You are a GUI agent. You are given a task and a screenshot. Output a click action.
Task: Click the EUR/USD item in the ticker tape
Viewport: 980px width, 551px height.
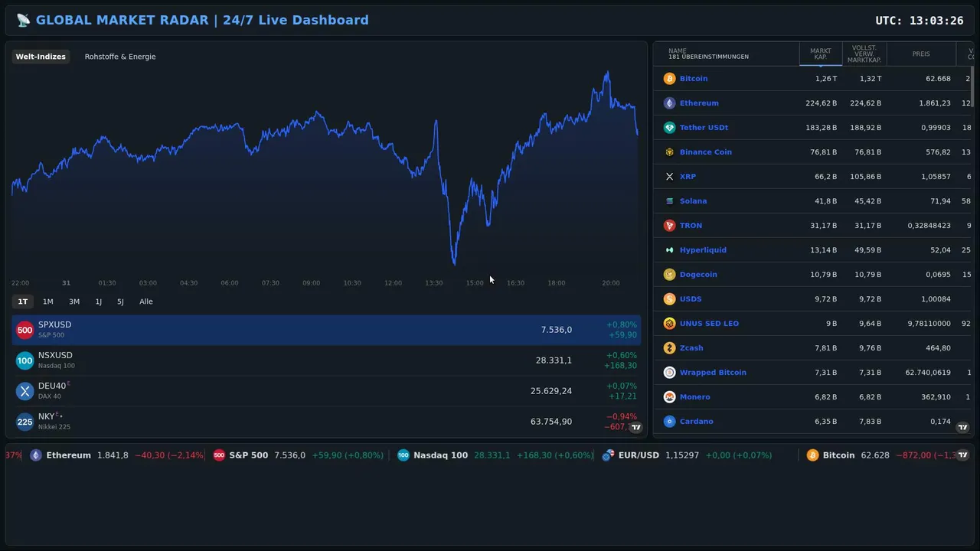(x=687, y=455)
